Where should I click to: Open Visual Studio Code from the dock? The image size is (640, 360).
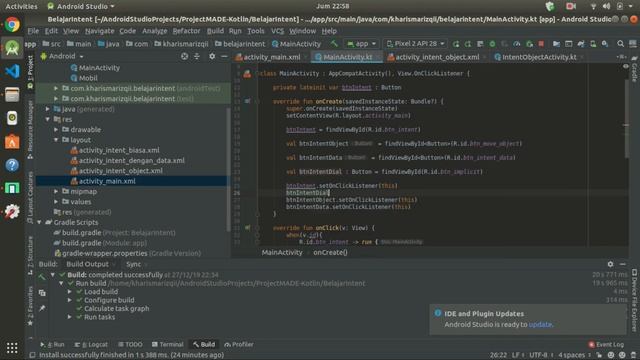click(x=12, y=71)
